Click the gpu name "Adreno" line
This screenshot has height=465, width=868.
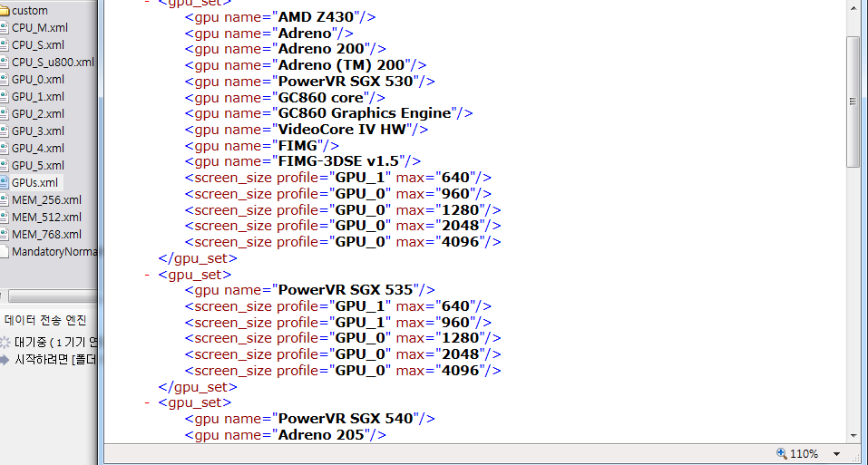[x=269, y=34]
